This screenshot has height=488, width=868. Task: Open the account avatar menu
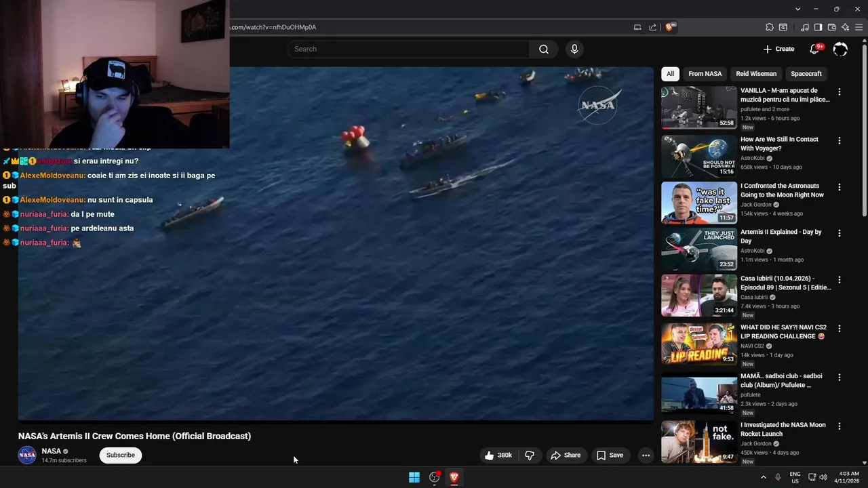[840, 49]
